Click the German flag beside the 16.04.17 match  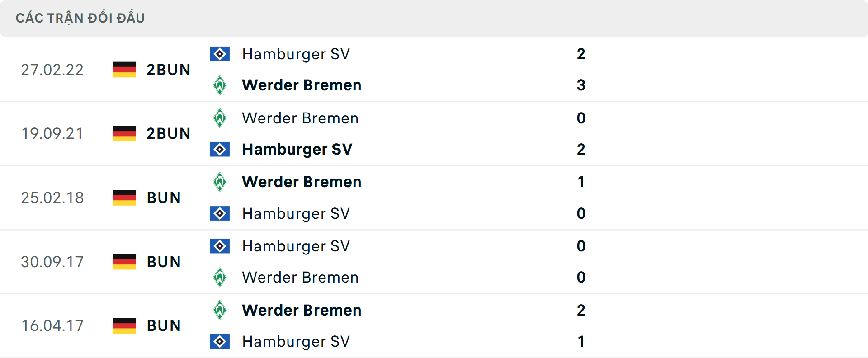point(124,325)
